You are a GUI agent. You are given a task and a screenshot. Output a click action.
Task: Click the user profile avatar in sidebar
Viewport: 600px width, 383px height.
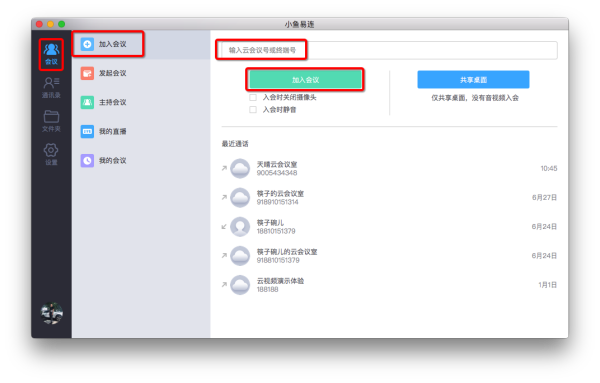coord(52,313)
